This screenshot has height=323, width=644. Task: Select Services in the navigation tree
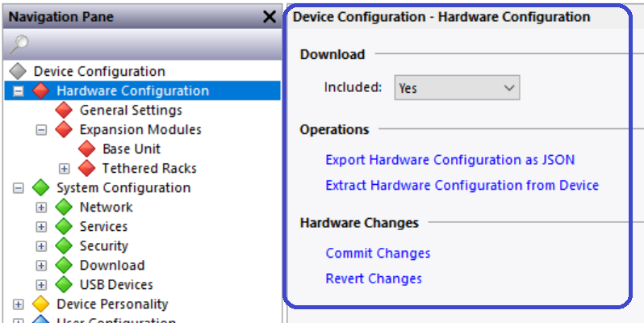click(x=103, y=227)
